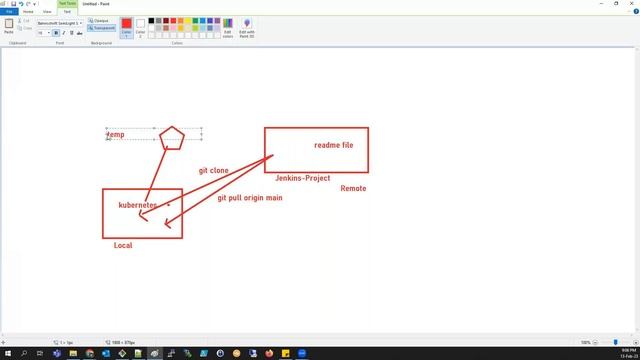Viewport: 640px width, 360px height.
Task: Select Color 1 foreground box
Action: (127, 28)
